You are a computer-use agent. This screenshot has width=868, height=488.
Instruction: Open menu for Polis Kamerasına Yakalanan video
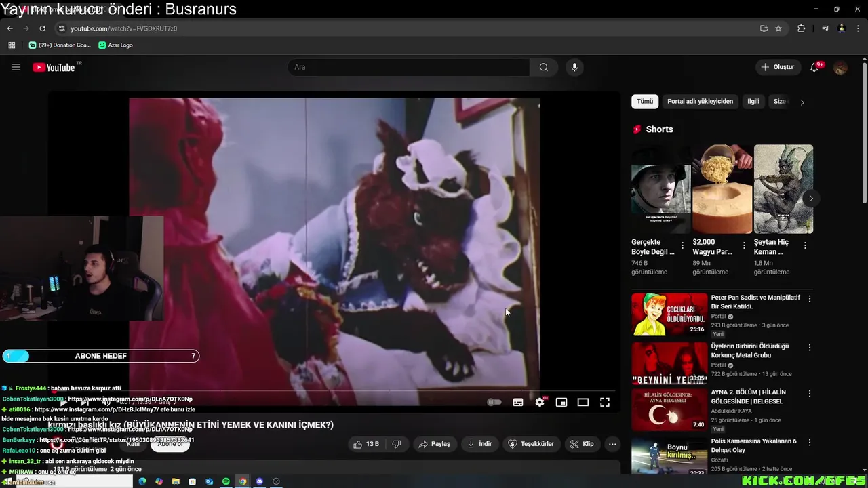pyautogui.click(x=809, y=443)
